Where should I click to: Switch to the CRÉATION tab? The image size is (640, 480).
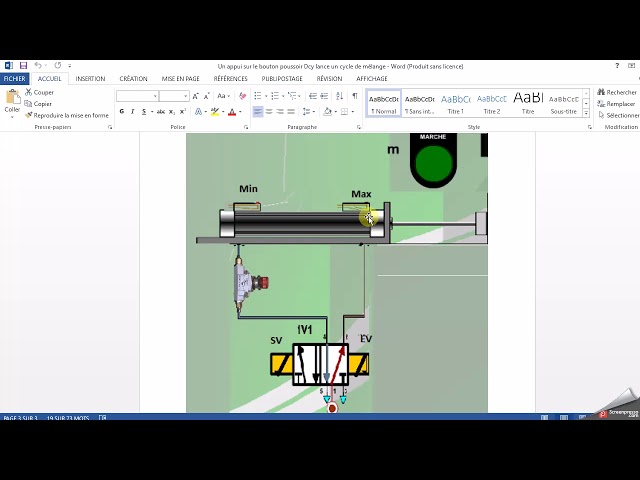click(x=133, y=79)
